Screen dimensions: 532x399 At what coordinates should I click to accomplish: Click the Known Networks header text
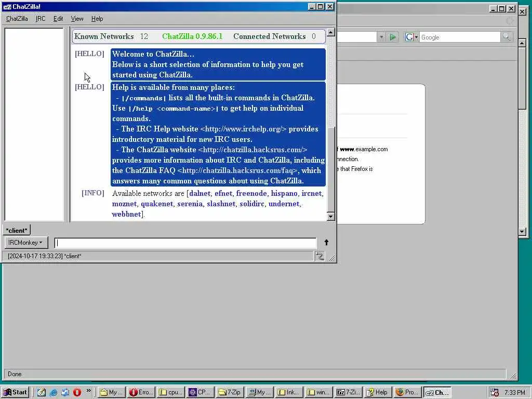point(104,36)
